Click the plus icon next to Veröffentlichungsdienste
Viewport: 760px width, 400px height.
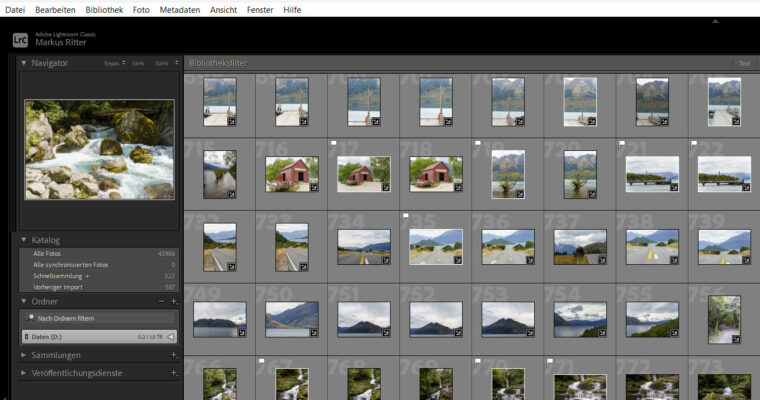(x=174, y=373)
